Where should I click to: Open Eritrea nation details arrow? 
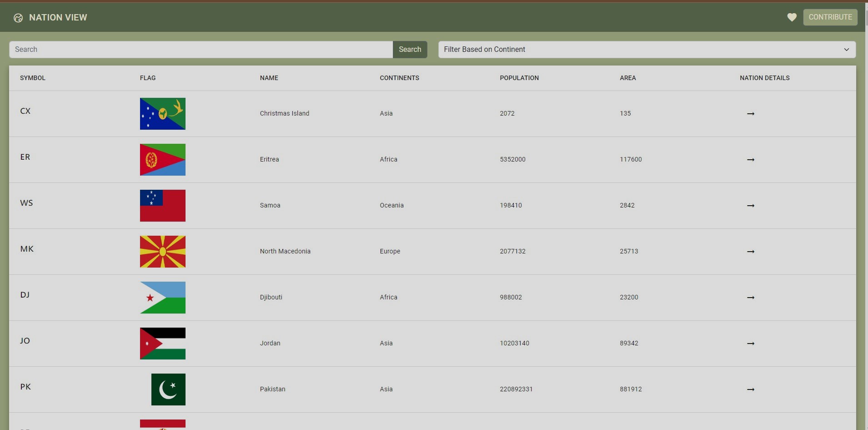coord(751,160)
